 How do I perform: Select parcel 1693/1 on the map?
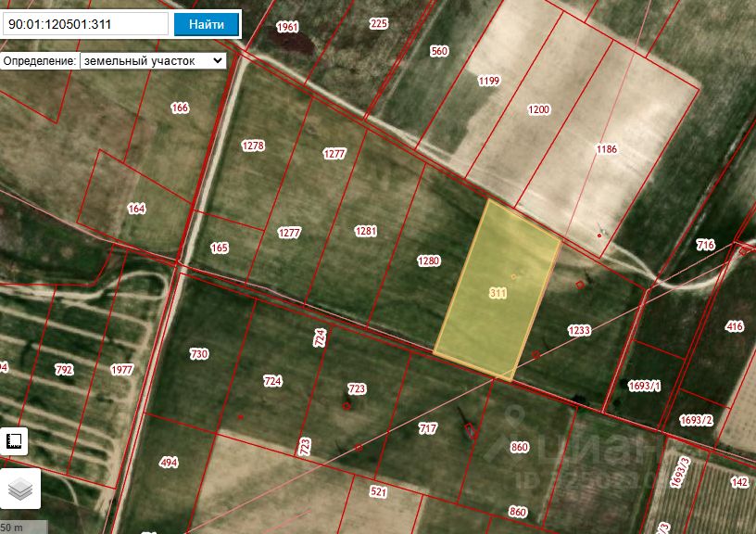click(645, 386)
